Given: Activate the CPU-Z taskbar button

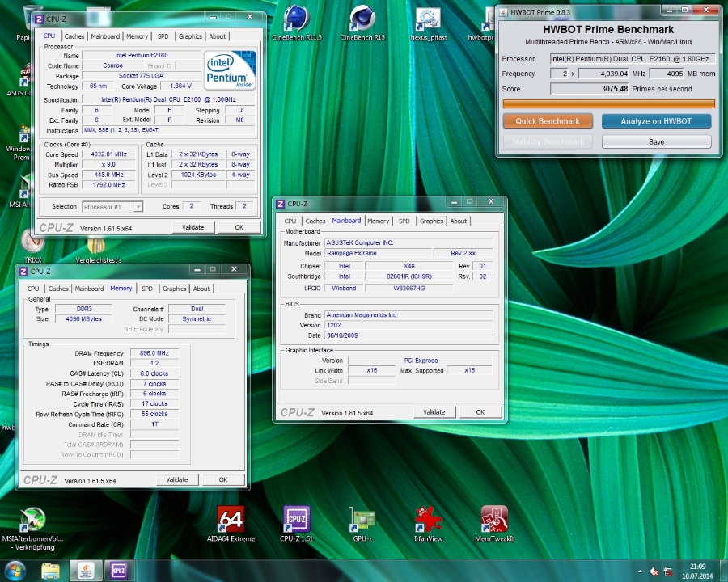Looking at the screenshot, I should (119, 571).
